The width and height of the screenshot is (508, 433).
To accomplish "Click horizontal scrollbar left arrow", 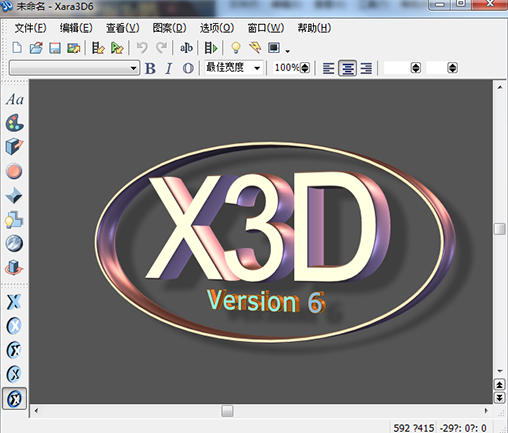I will (36, 411).
